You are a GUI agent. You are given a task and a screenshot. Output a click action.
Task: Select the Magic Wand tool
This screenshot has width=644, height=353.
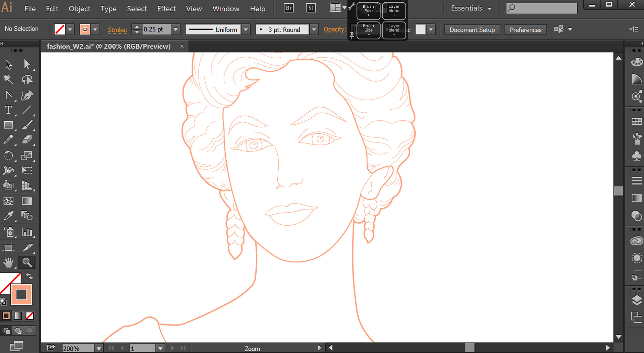point(8,79)
